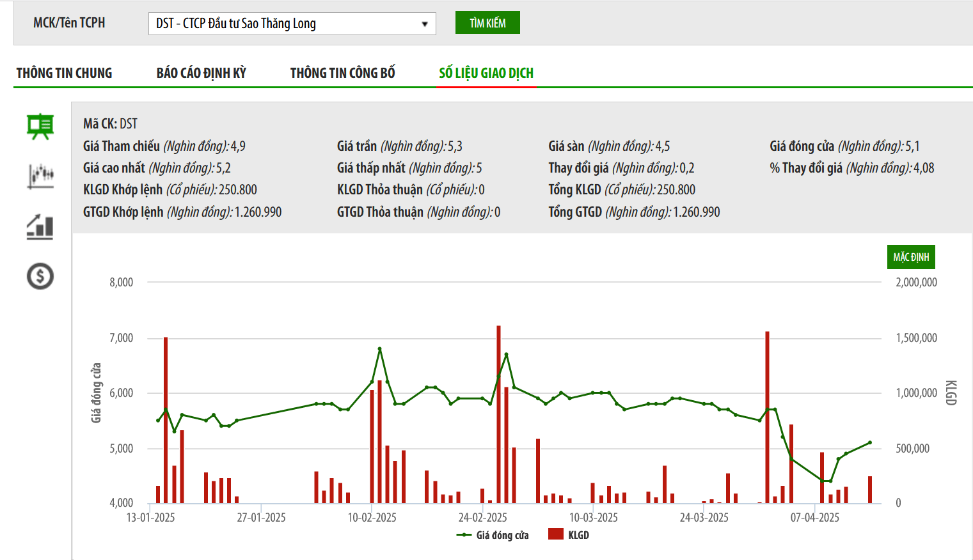
Task: Expand the stock selector dropdown arrow
Action: (x=424, y=24)
